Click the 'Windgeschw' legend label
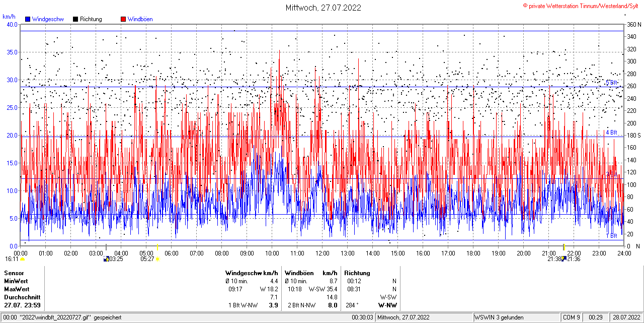 point(48,19)
